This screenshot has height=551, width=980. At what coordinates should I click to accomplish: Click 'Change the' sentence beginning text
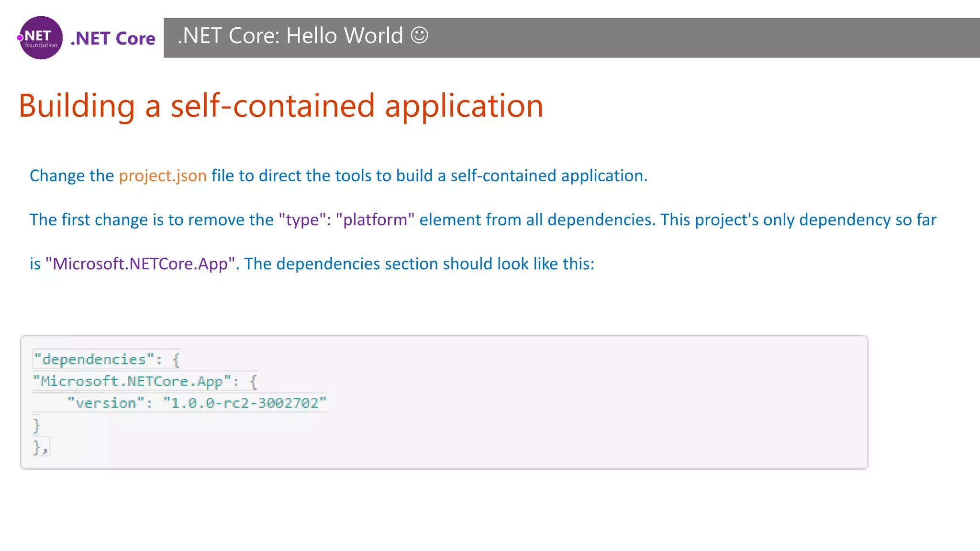pyautogui.click(x=72, y=176)
